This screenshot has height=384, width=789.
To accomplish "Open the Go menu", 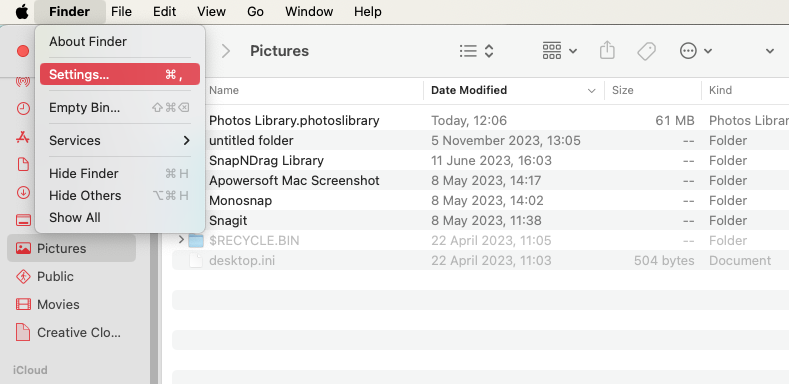I will [x=256, y=12].
